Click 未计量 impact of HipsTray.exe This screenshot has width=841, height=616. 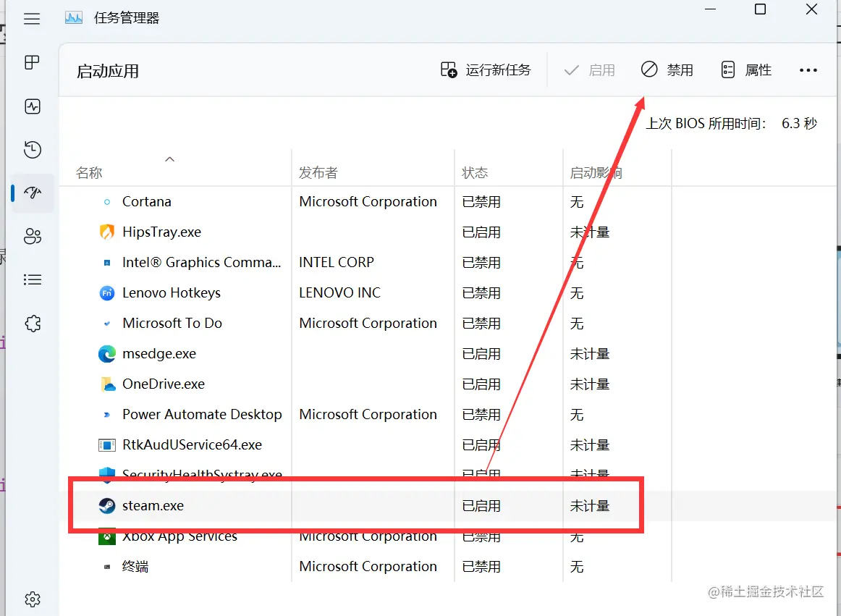pos(589,232)
